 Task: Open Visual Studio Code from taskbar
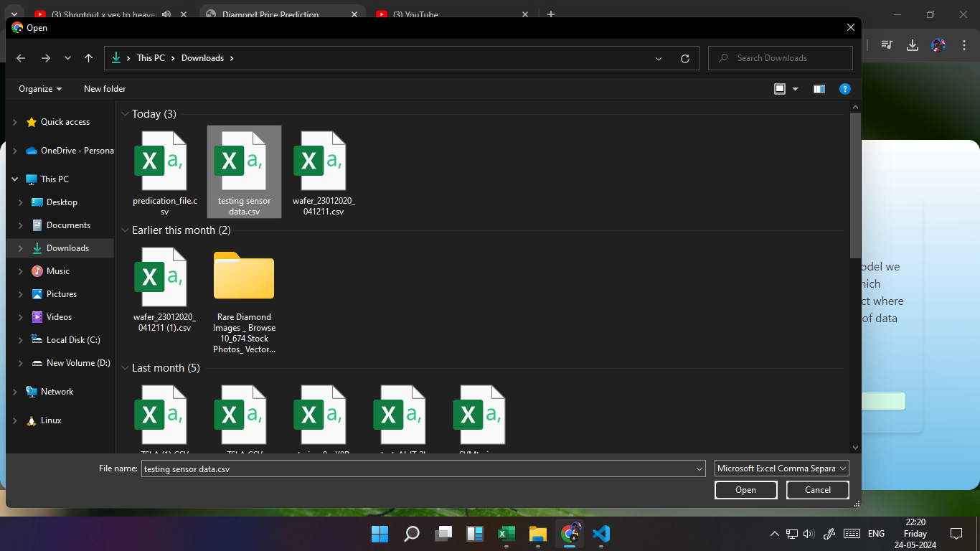click(x=601, y=534)
